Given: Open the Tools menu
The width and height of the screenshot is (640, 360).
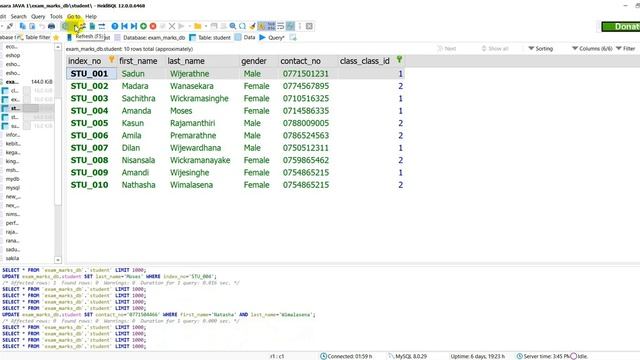Looking at the screenshot, I should pyautogui.click(x=56, y=16).
